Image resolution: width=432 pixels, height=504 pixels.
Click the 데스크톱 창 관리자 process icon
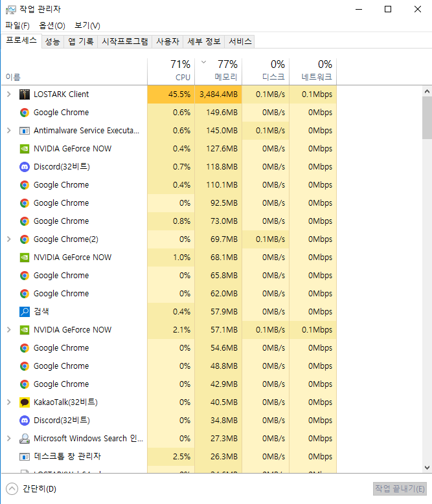tap(25, 456)
